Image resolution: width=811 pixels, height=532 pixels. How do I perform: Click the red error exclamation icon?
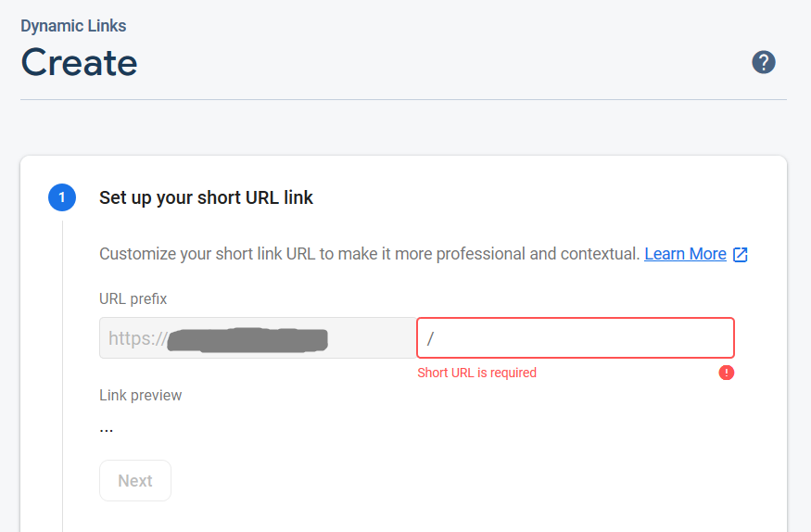(727, 373)
